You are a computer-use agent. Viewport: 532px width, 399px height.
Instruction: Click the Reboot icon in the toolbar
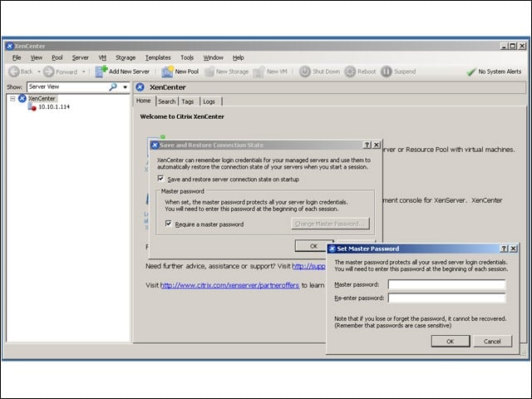350,71
